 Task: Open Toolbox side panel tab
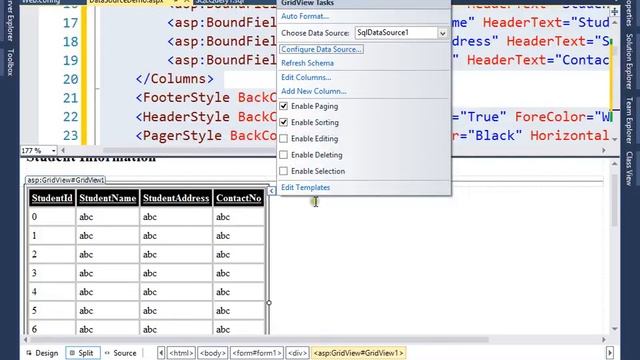tap(10, 62)
